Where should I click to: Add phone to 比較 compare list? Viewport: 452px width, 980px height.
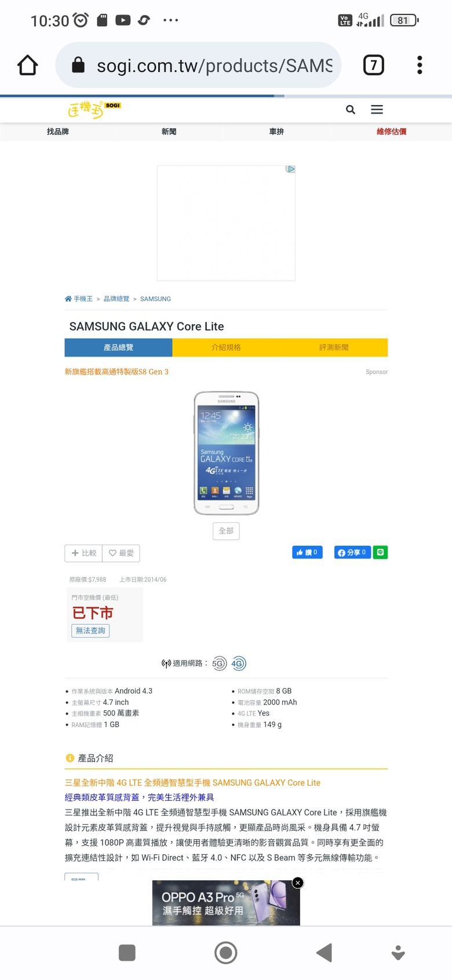[x=83, y=553]
